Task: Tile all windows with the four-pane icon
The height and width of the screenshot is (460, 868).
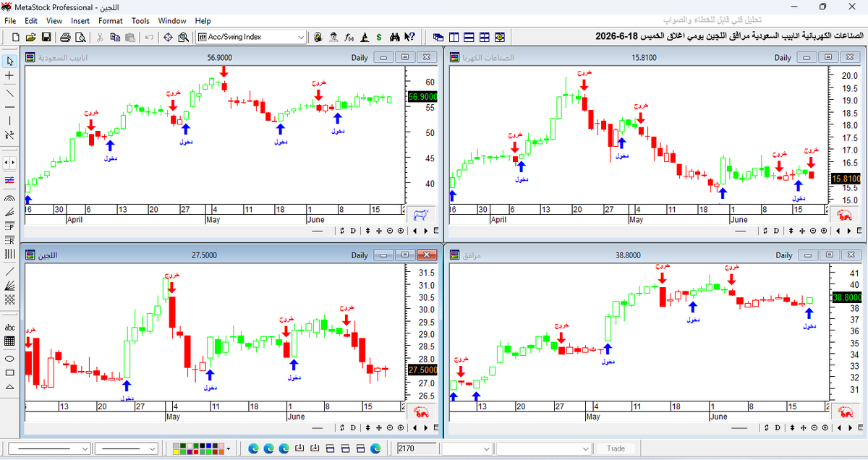Action: click(484, 37)
